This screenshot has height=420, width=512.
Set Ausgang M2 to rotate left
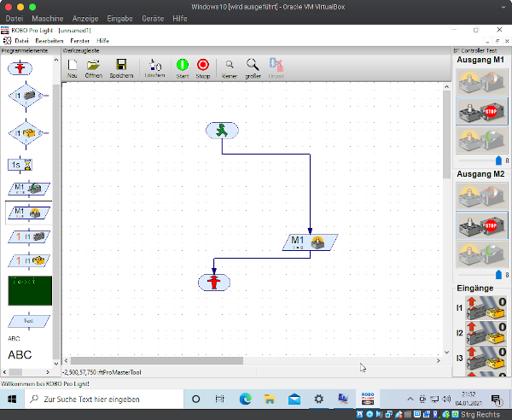[x=481, y=196]
